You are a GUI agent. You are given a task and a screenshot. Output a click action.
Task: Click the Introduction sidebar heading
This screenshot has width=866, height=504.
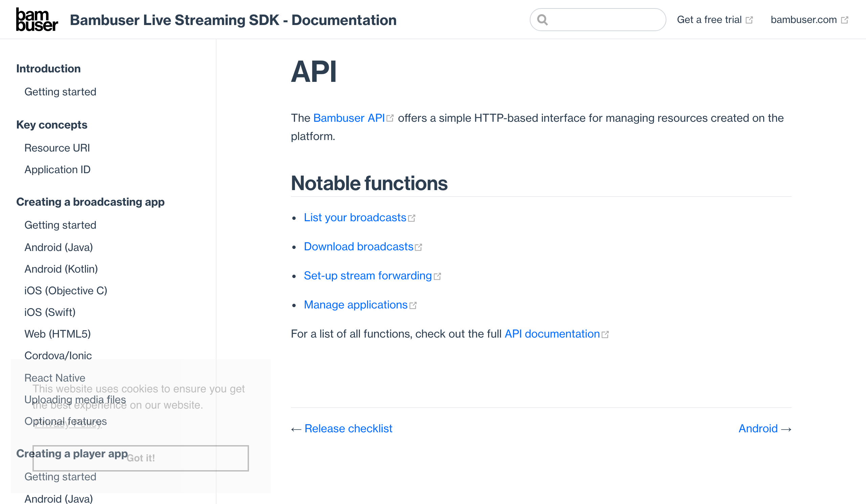pyautogui.click(x=48, y=69)
